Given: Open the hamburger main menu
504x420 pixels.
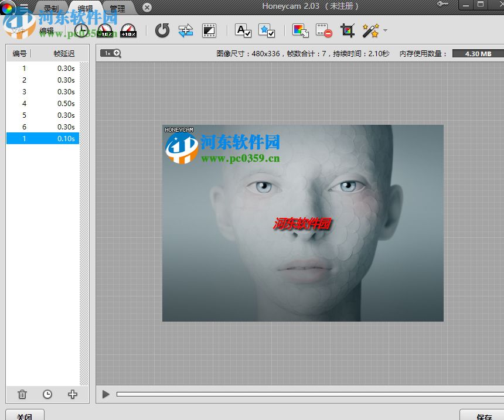Looking at the screenshot, I should (x=24, y=8).
